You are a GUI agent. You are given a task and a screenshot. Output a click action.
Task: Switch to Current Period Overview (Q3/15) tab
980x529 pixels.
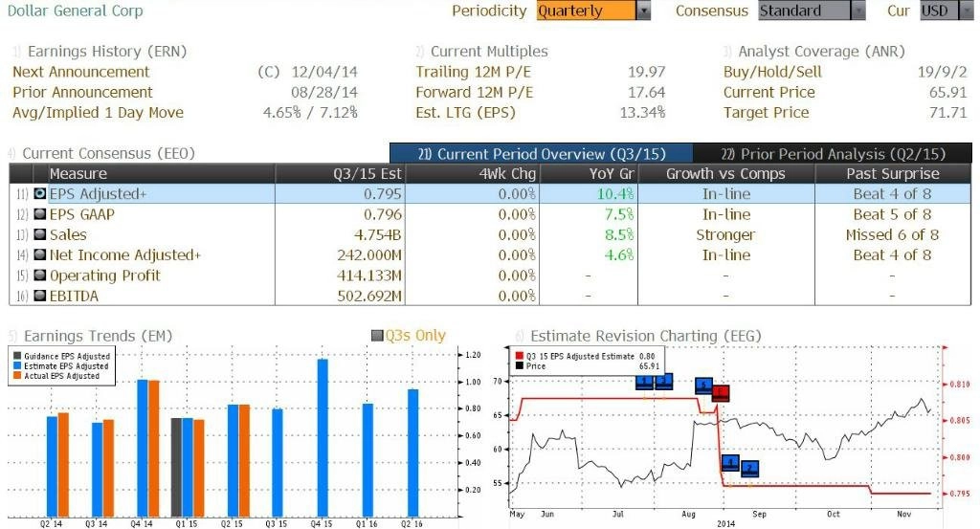coord(542,154)
